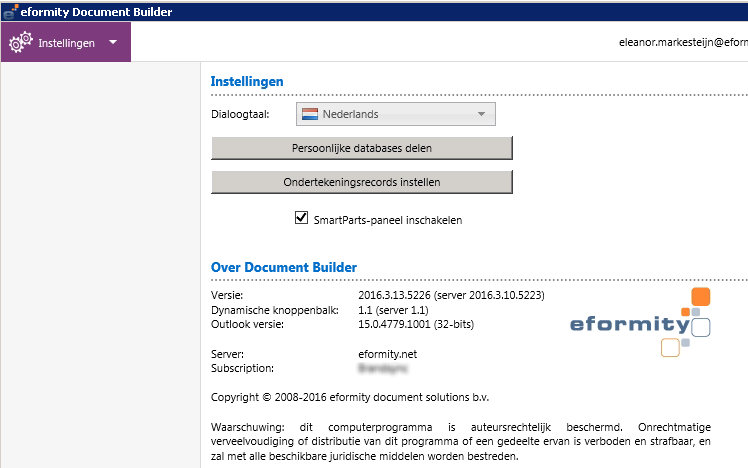Click the Dutch flag icon in language box

310,114
